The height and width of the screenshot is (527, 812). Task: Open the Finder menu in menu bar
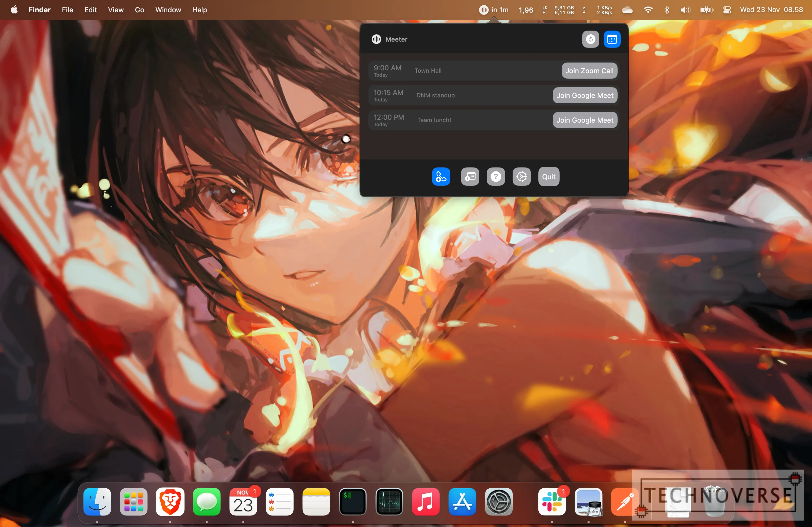coord(39,9)
